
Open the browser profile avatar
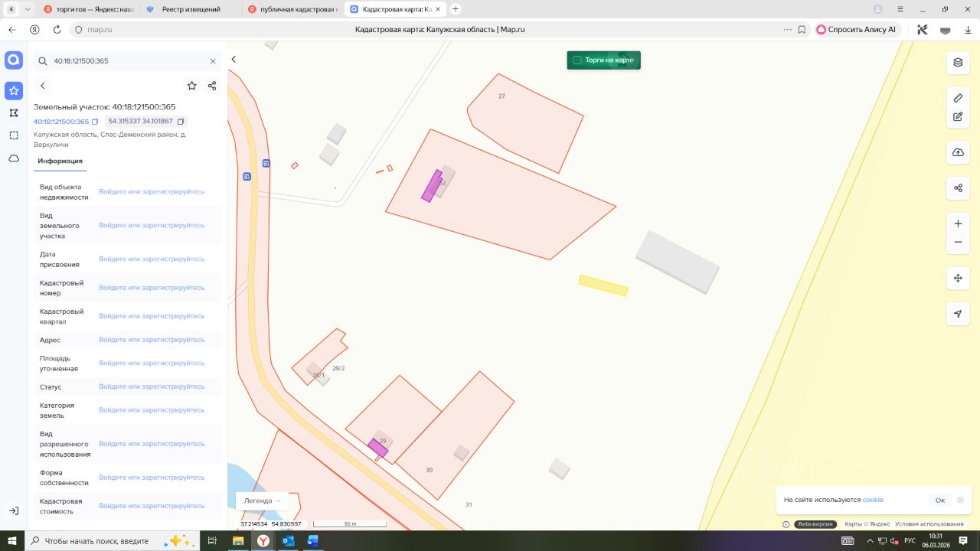877,9
